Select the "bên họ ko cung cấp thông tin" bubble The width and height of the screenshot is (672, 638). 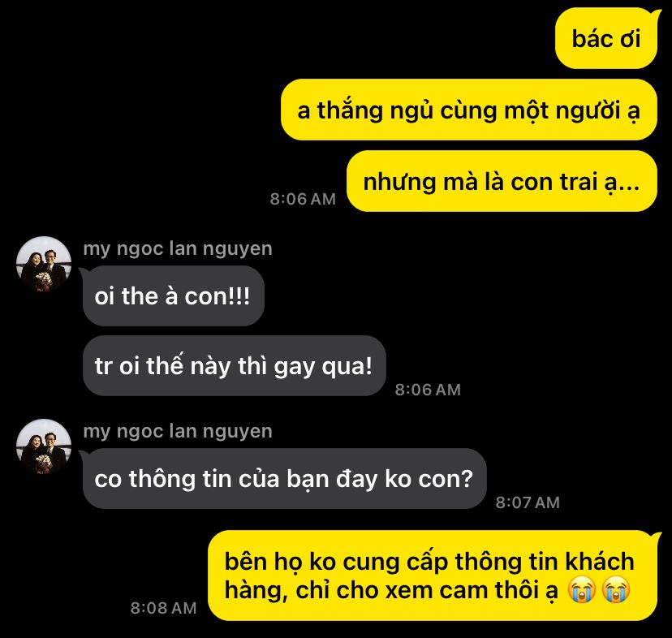coord(433,575)
